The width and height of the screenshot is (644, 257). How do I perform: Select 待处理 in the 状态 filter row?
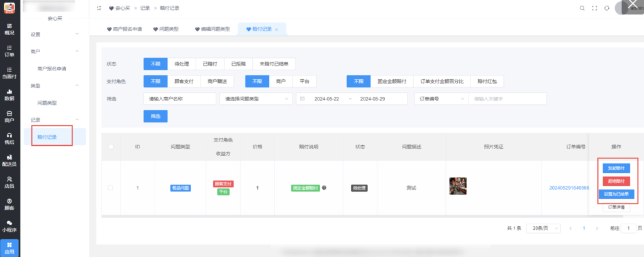coord(182,64)
